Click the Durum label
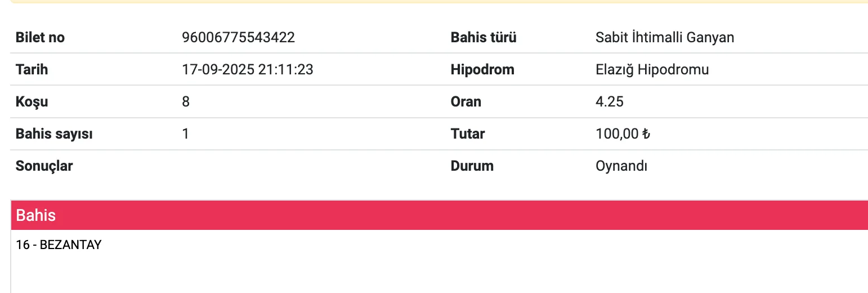 472,166
